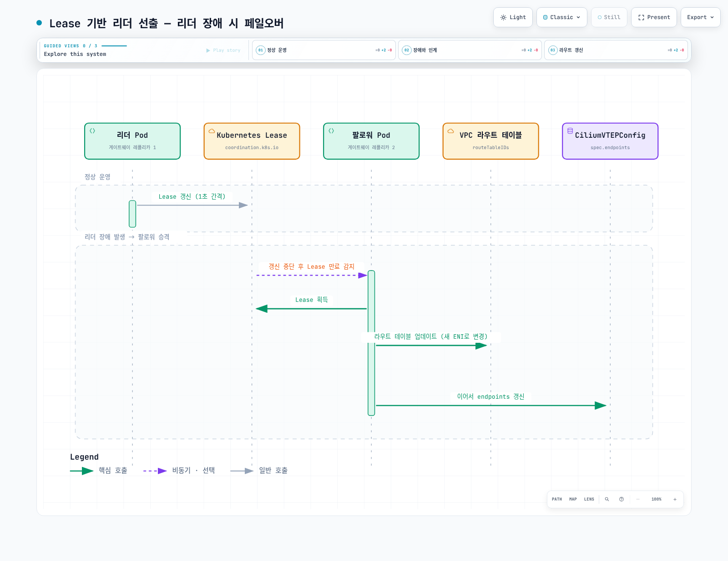Open guided view 03 라우트 갱신
728x561 pixels.
pos(616,50)
